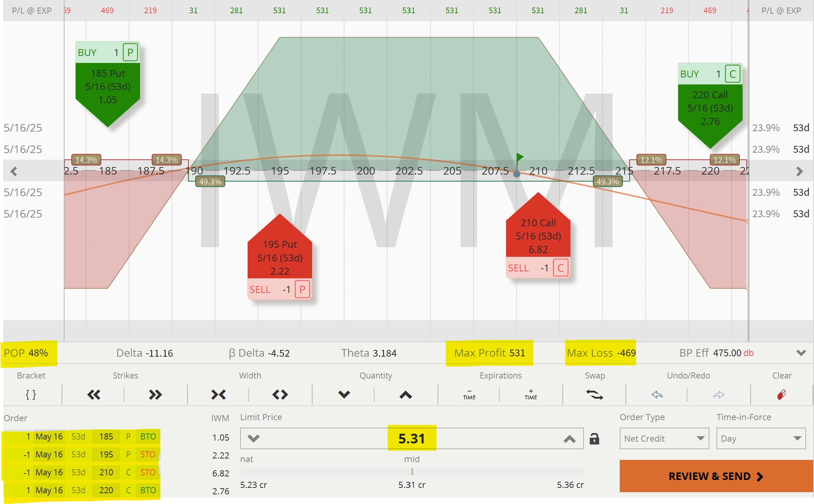The width and height of the screenshot is (814, 504).
Task: Open the Order Type Net Credit dropdown
Action: point(664,438)
